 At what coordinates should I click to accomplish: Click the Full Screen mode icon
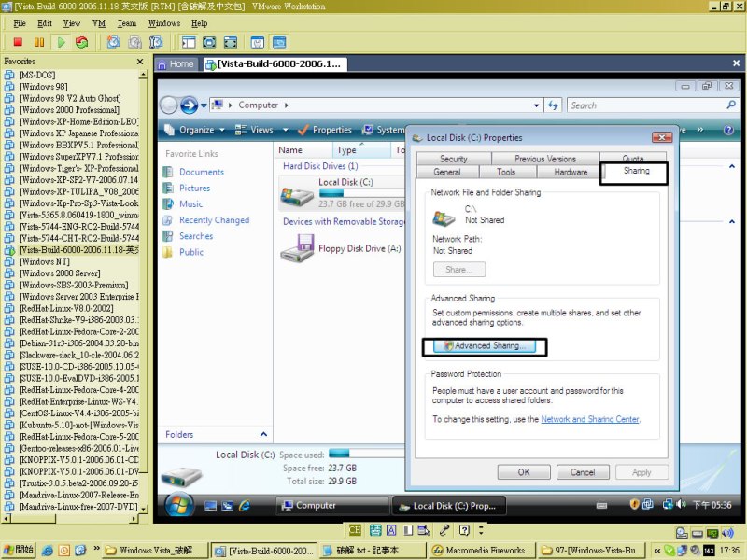231,42
